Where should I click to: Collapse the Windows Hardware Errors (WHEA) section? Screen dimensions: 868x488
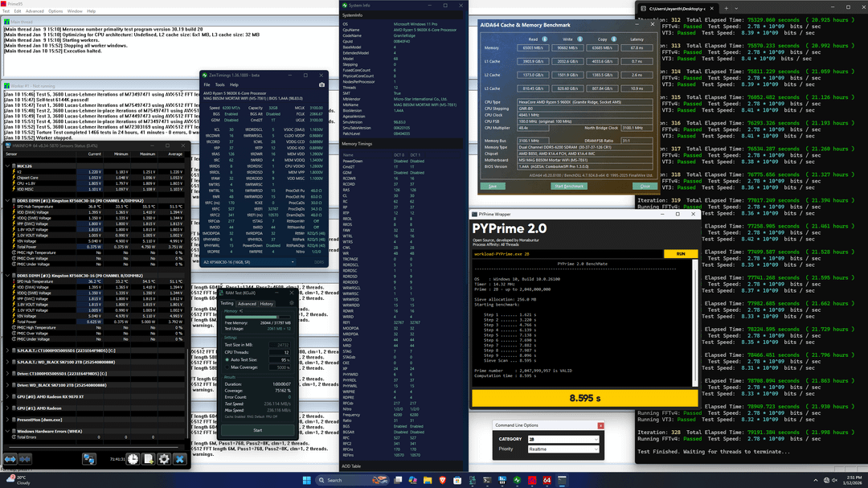click(x=7, y=431)
